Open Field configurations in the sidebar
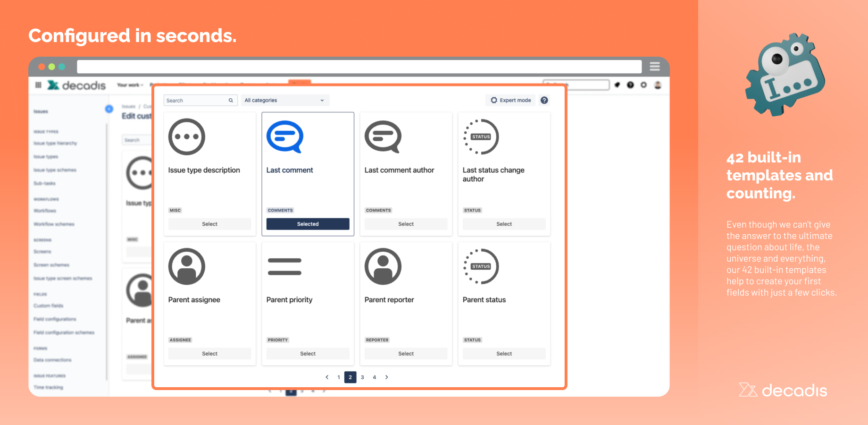Viewport: 868px width, 425px height. 55,319
